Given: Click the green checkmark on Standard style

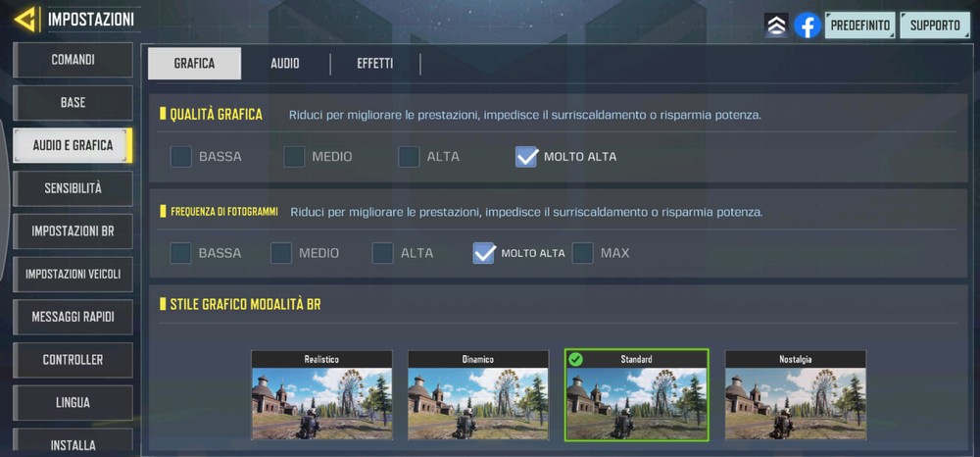Looking at the screenshot, I should (575, 359).
